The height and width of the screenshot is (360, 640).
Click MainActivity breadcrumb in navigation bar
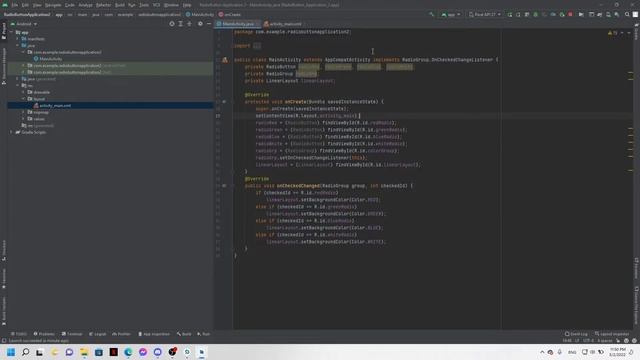200,14
